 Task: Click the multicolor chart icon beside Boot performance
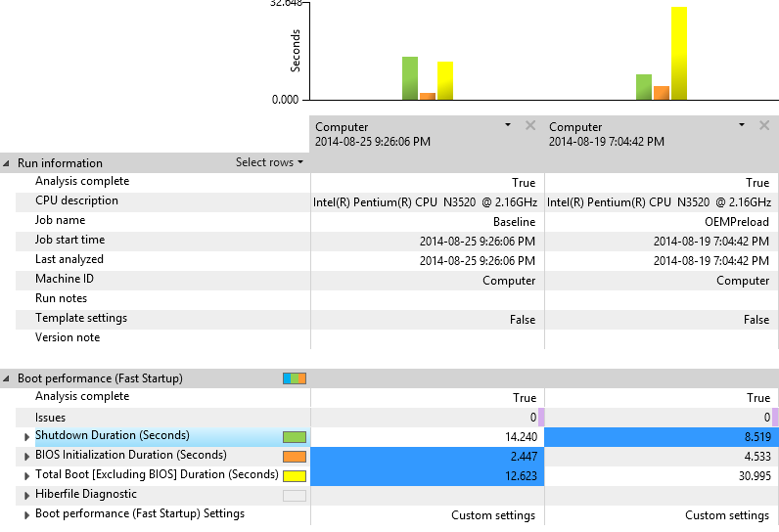[295, 378]
